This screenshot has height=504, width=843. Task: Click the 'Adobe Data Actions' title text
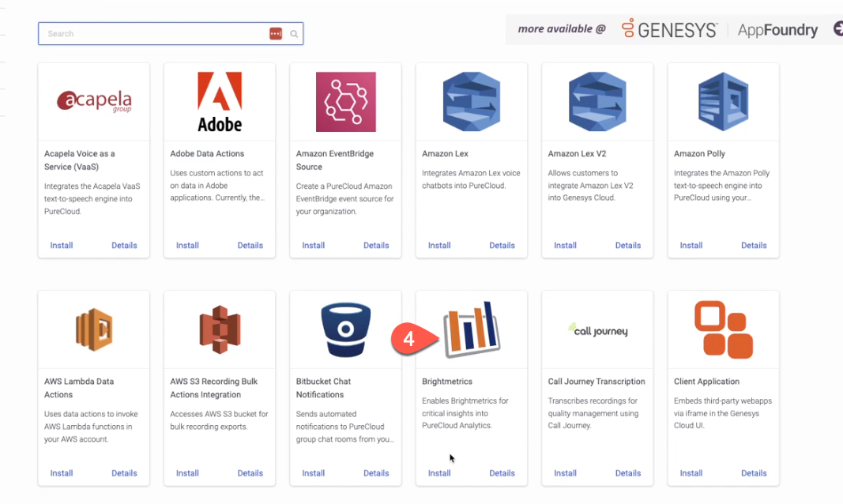click(207, 153)
